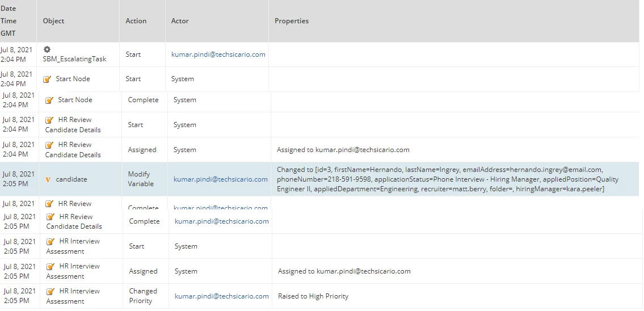Click the 'Changed to [id=3, firstName=Hernando' property text
Screen dimensions: 644x311
coord(448,179)
